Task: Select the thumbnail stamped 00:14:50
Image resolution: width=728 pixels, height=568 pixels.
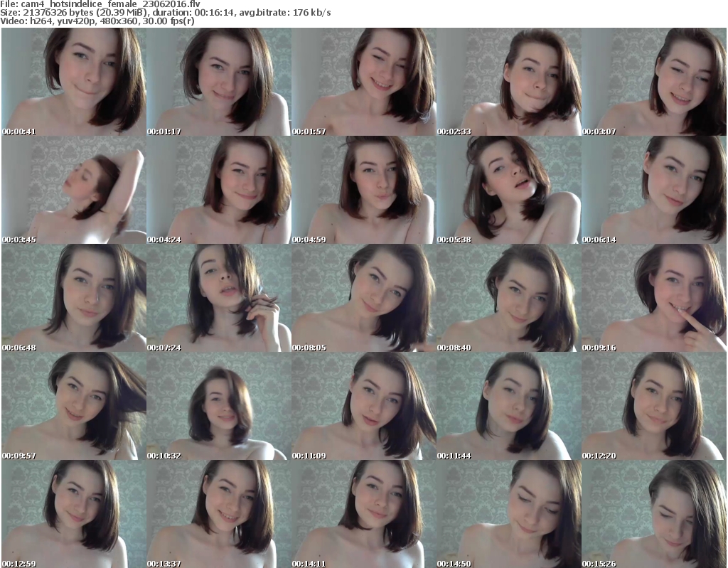Action: 509,514
